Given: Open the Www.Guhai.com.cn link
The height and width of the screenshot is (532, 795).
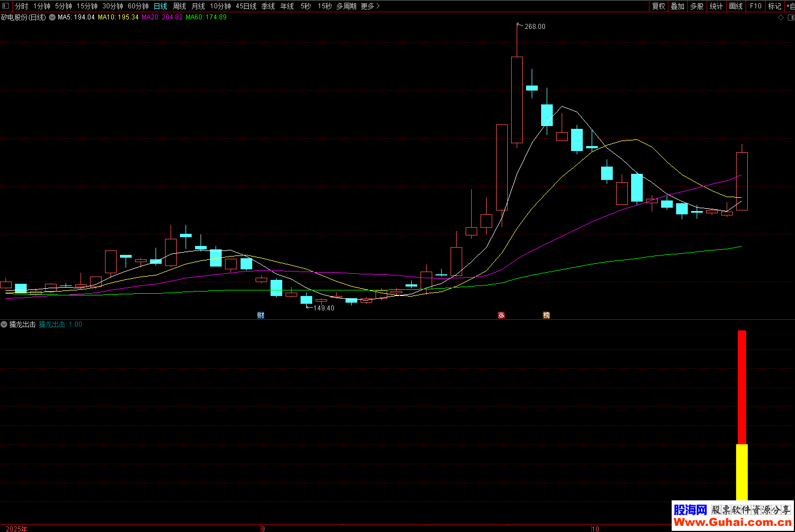Looking at the screenshot, I should coord(732,523).
